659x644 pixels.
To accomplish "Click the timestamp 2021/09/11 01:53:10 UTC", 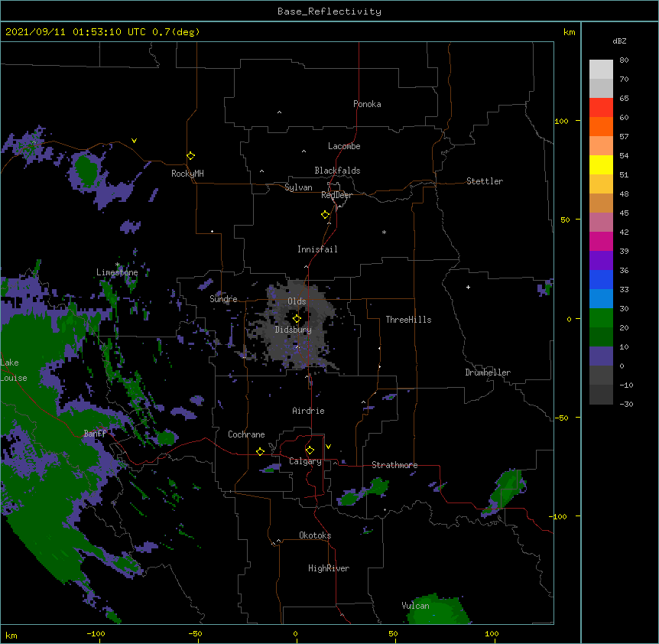I will click(76, 32).
